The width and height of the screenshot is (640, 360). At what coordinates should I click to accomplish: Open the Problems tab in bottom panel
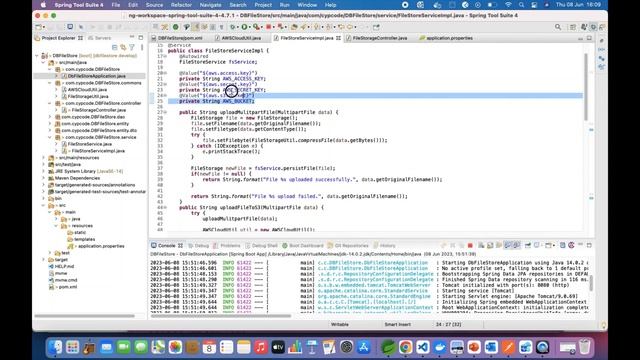230,246
